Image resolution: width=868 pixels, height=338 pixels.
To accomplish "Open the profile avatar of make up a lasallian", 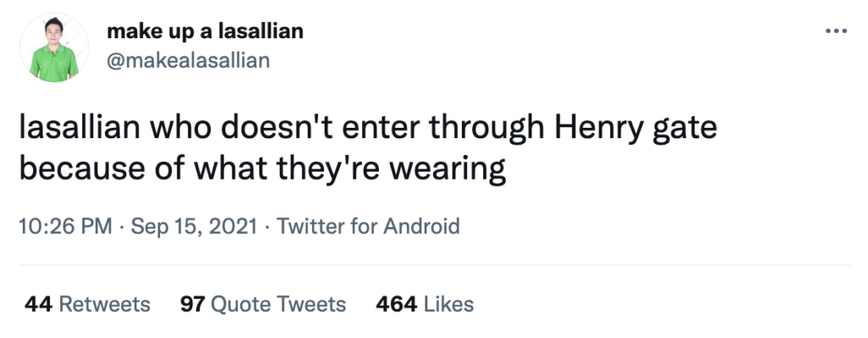I will [x=53, y=48].
